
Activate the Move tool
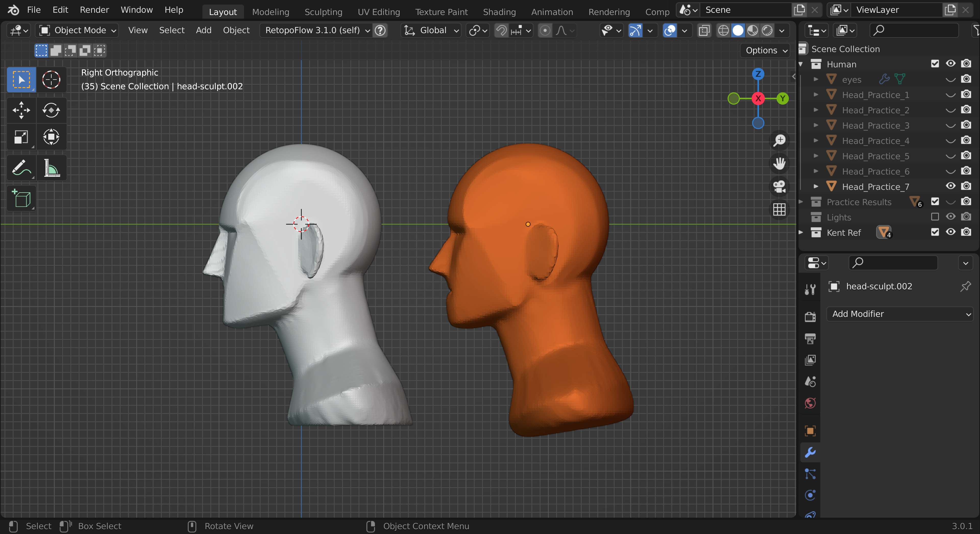click(x=21, y=110)
